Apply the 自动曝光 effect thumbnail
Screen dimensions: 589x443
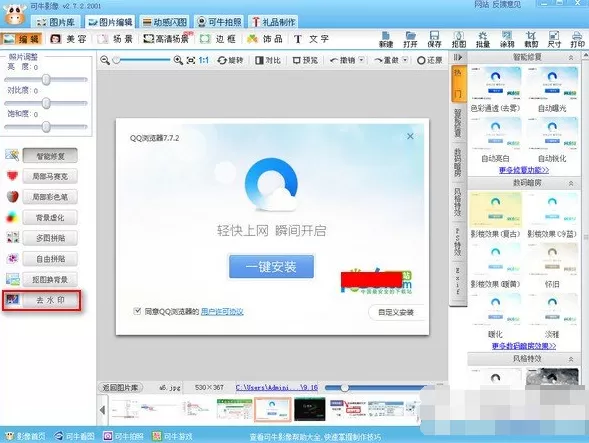coord(552,84)
